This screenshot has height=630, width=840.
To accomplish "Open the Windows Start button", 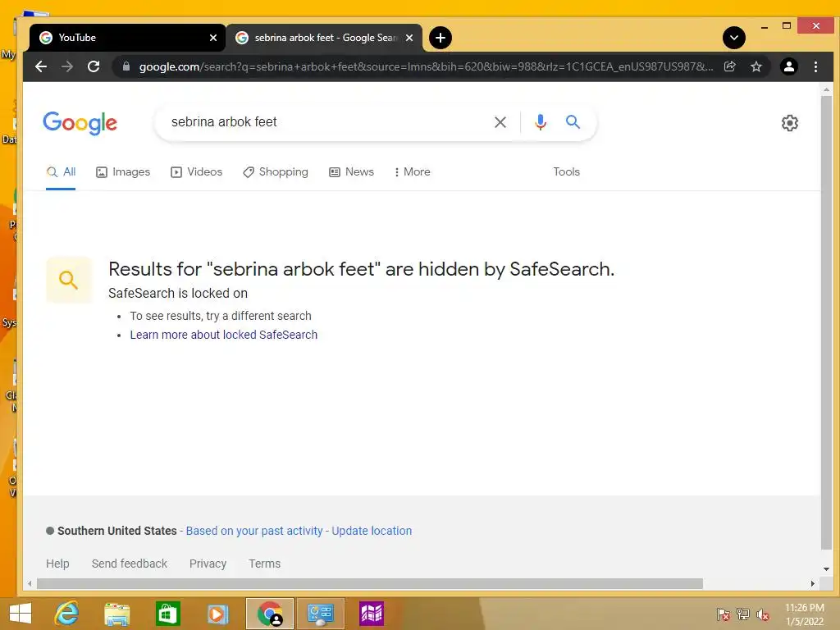I will coord(21,614).
